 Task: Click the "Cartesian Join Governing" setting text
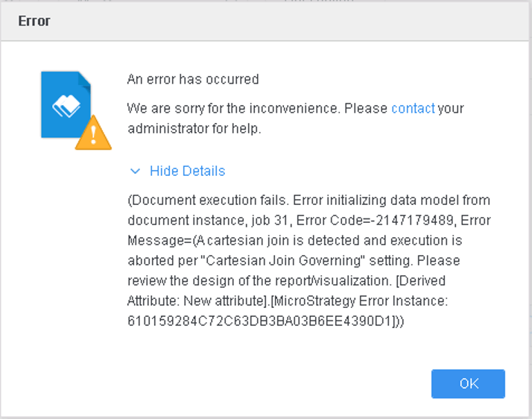pyautogui.click(x=288, y=261)
